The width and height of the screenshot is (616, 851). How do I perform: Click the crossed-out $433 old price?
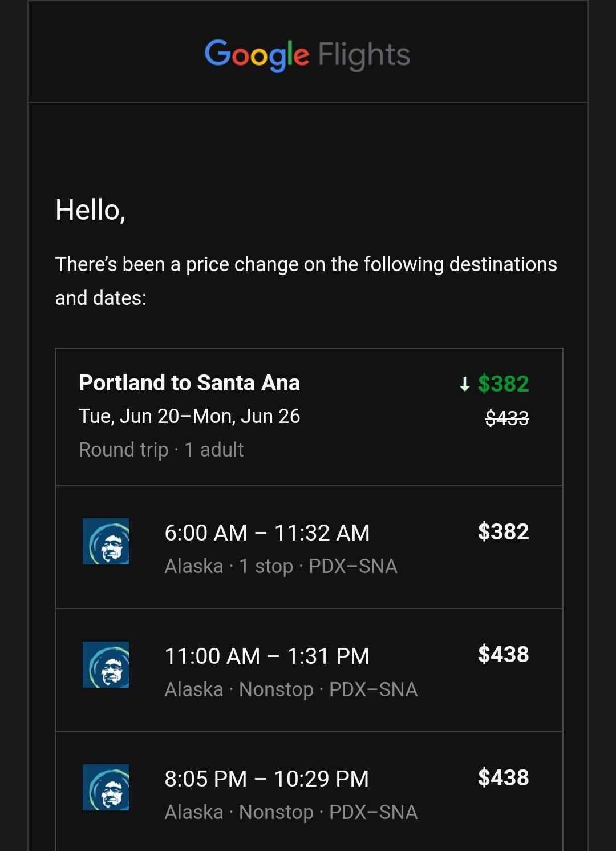(x=506, y=418)
